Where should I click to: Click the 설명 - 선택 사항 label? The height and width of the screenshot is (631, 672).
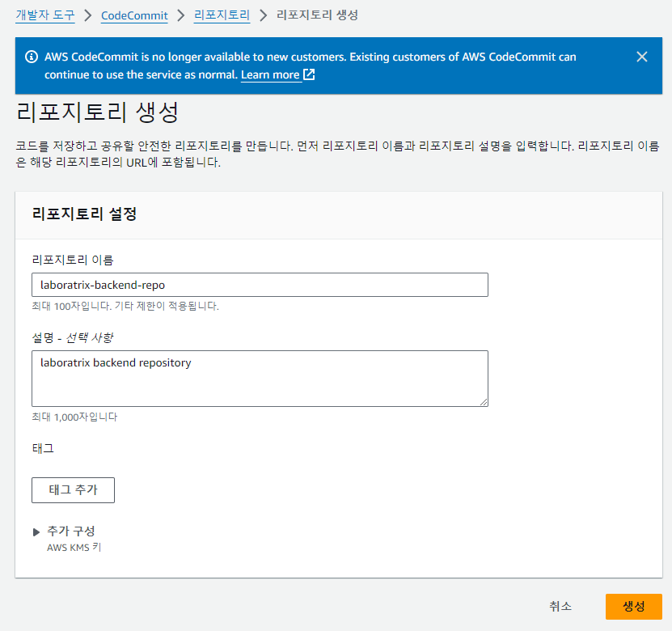(73, 338)
